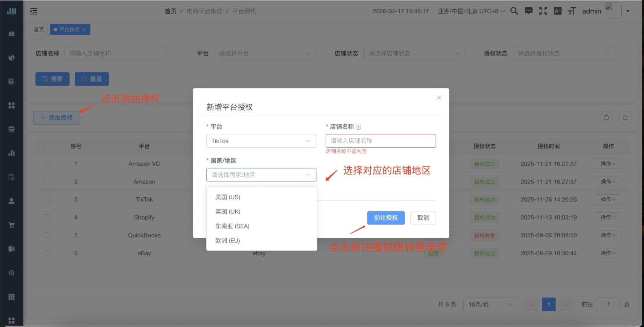Open the font size icon in header
The image size is (644, 327).
click(572, 11)
